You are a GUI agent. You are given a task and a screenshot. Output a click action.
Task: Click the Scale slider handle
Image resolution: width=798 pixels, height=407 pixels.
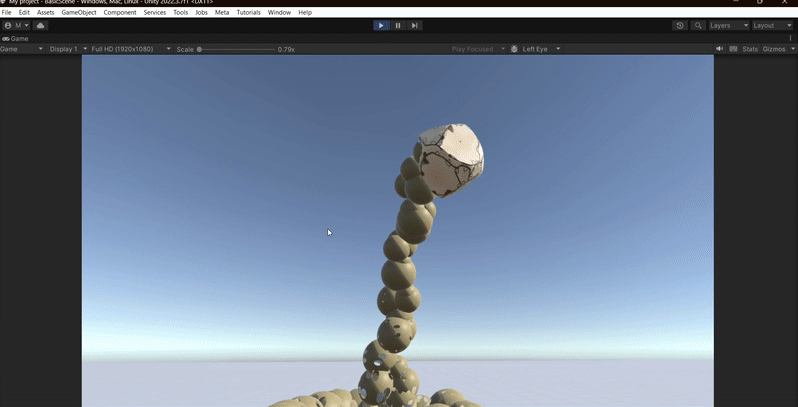(x=200, y=49)
